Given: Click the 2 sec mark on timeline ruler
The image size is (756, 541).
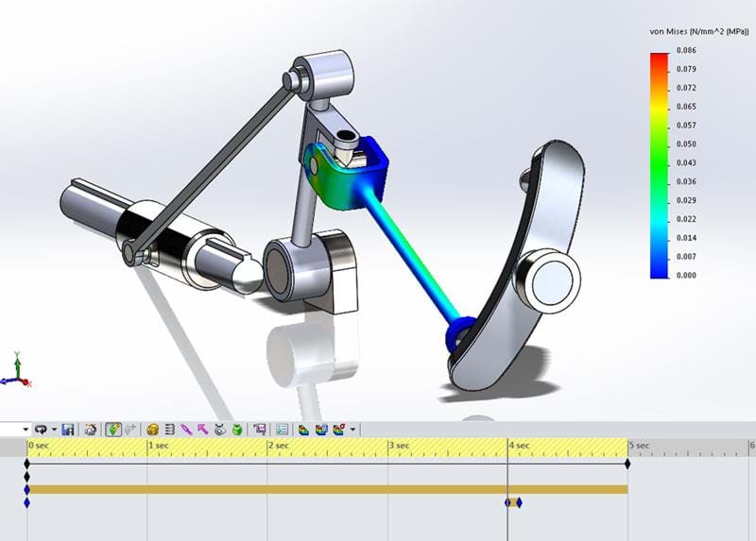Looking at the screenshot, I should [268, 445].
